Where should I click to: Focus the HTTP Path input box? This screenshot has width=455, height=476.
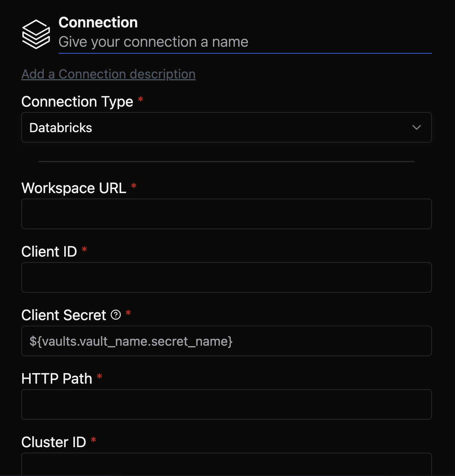click(226, 404)
